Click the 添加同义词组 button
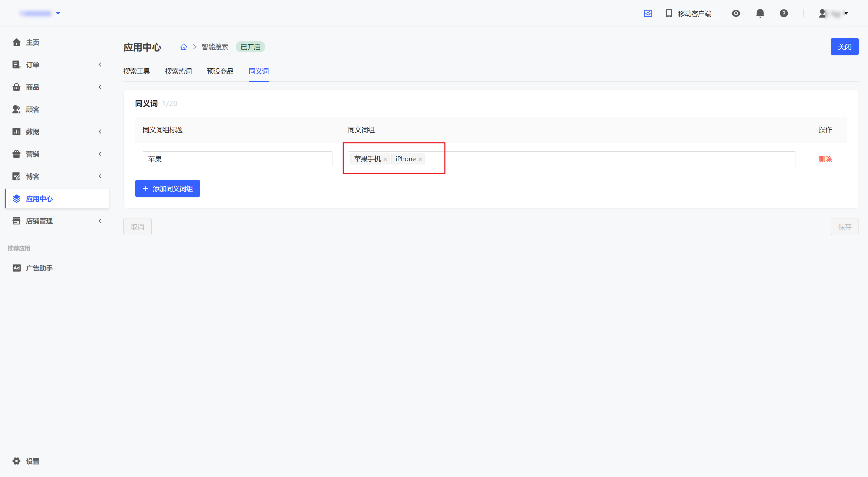Screen dimensions: 868x477 coord(167,189)
